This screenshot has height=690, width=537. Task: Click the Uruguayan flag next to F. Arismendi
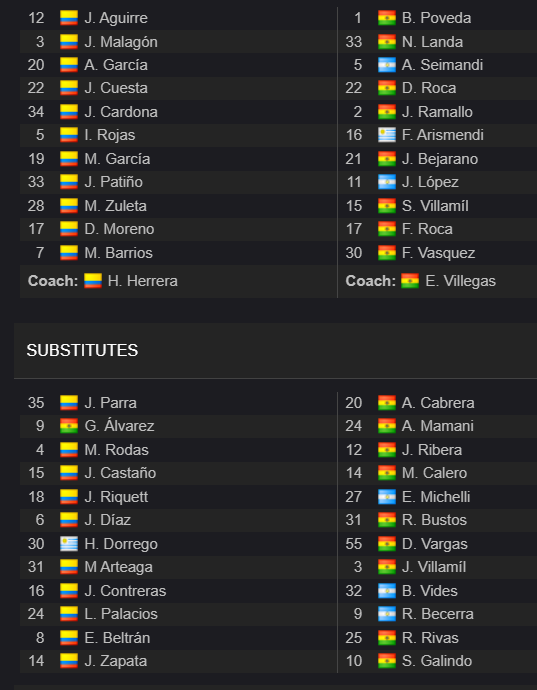386,135
